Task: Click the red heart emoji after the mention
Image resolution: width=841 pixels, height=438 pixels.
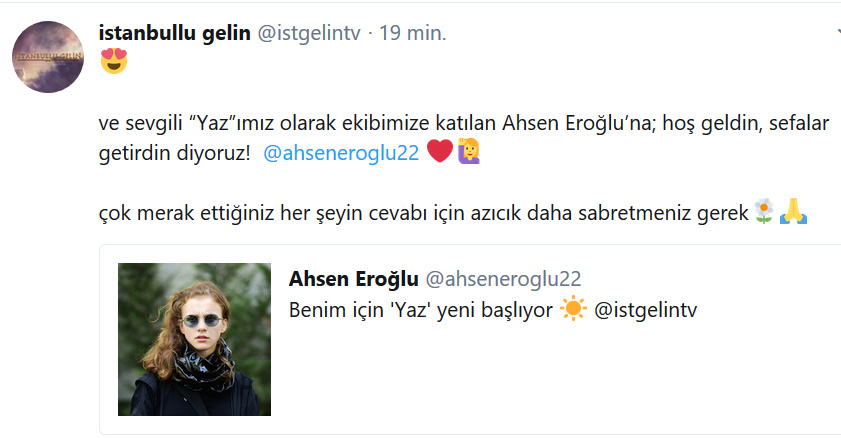Action: [x=440, y=151]
